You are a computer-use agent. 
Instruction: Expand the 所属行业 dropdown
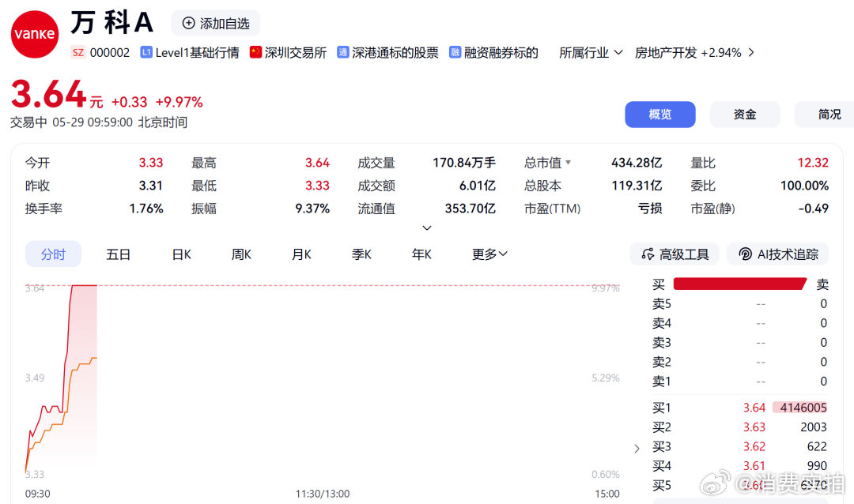[591, 53]
